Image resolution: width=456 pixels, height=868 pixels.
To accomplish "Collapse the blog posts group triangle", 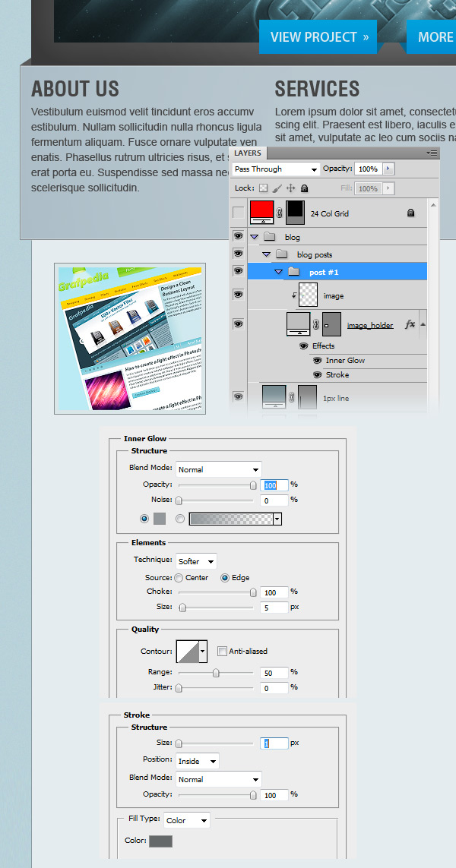I will [267, 254].
